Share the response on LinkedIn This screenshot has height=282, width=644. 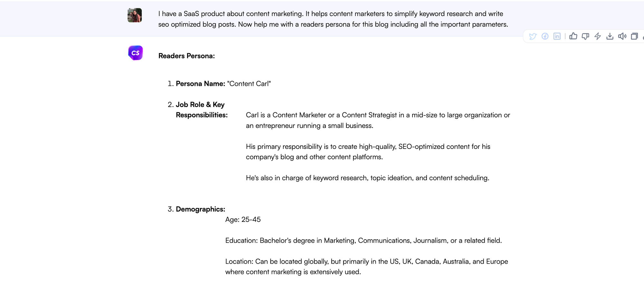coord(557,36)
